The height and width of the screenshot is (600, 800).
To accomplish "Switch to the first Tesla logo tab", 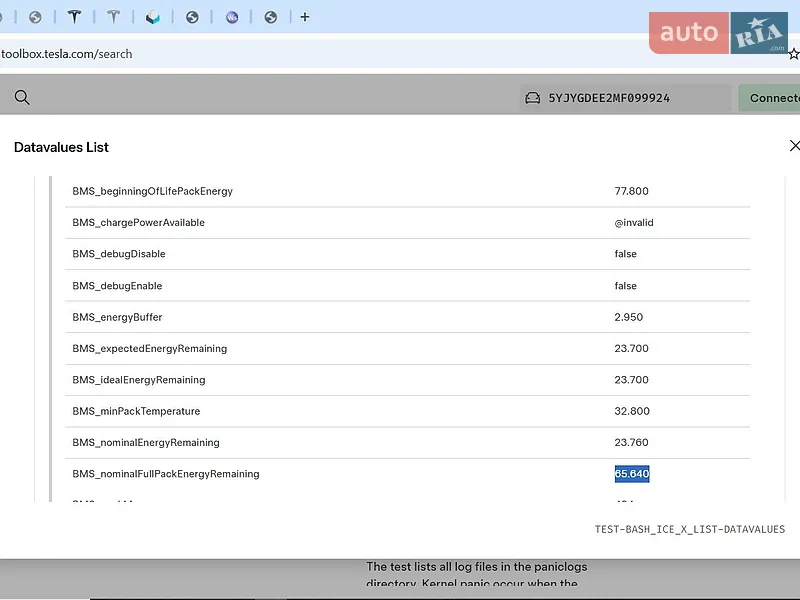I will coord(74,17).
